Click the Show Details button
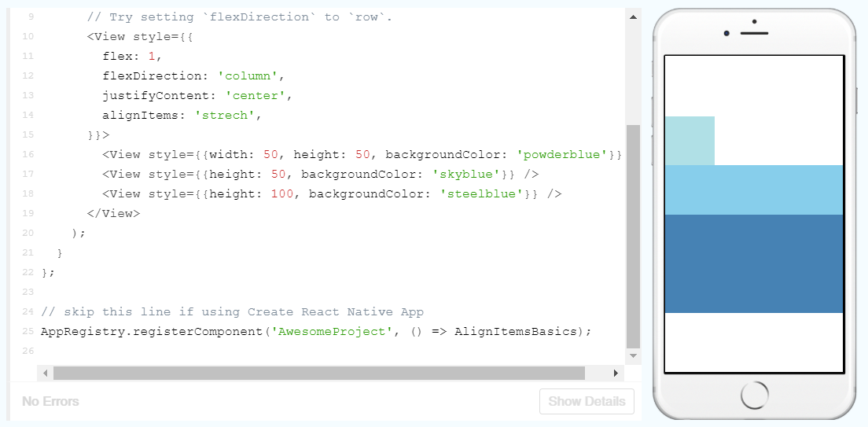The image size is (868, 427). (x=587, y=401)
